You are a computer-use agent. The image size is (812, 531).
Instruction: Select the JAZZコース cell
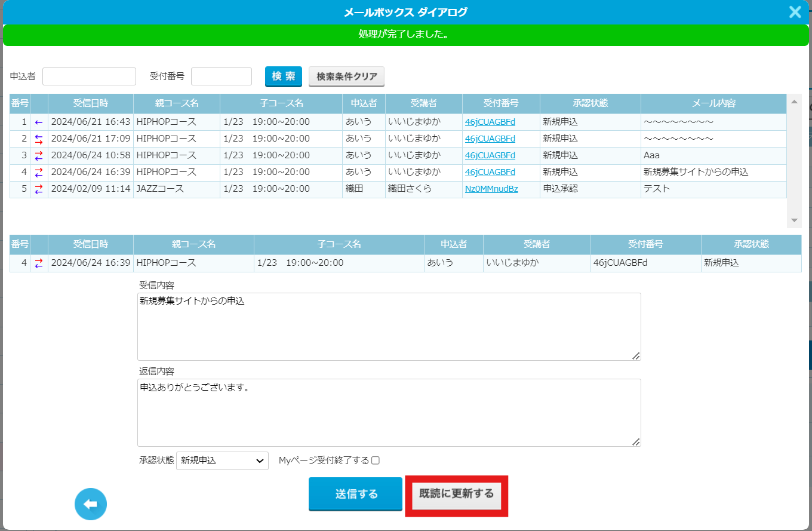pyautogui.click(x=177, y=189)
